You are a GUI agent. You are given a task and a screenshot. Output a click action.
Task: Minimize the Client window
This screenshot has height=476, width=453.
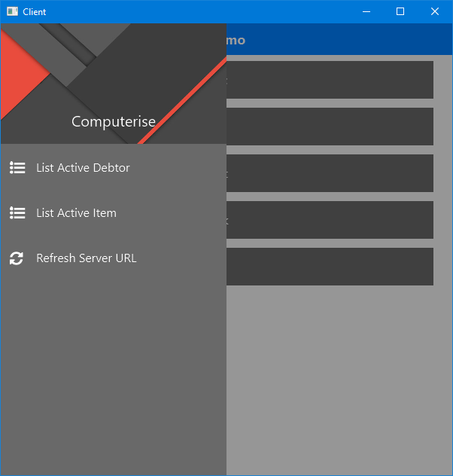pyautogui.click(x=366, y=11)
